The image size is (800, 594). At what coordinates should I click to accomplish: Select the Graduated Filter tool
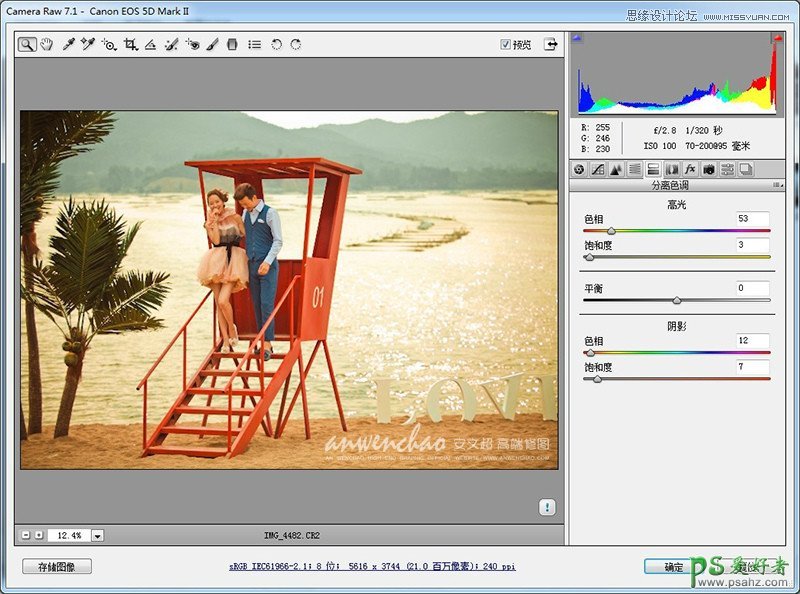point(232,45)
